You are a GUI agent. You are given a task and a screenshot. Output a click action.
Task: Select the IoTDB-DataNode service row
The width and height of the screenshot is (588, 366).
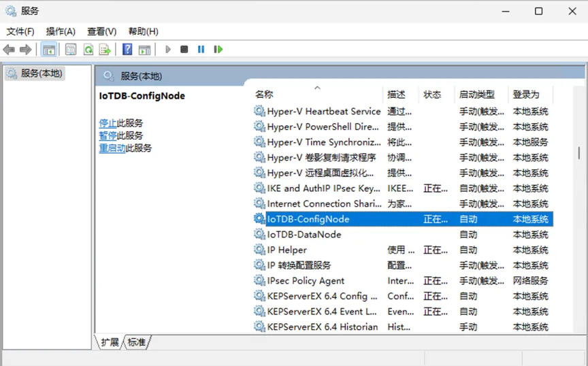403,235
